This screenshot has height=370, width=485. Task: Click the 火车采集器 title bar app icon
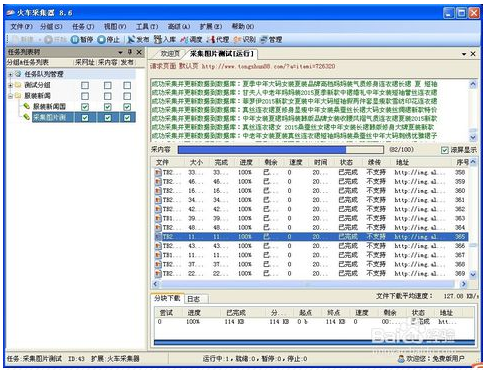point(11,13)
